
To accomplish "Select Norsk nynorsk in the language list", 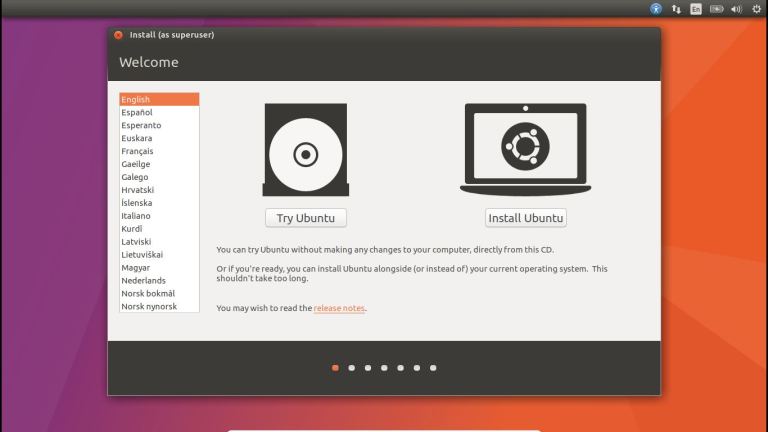I will (x=159, y=307).
